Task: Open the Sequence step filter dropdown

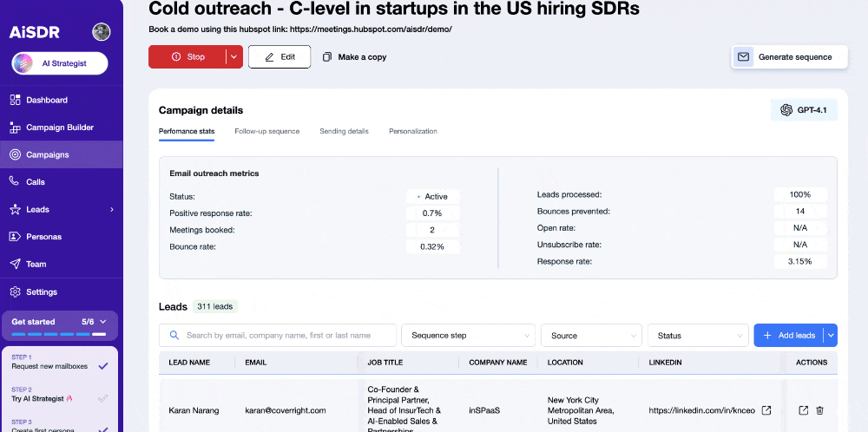Action: click(x=469, y=336)
